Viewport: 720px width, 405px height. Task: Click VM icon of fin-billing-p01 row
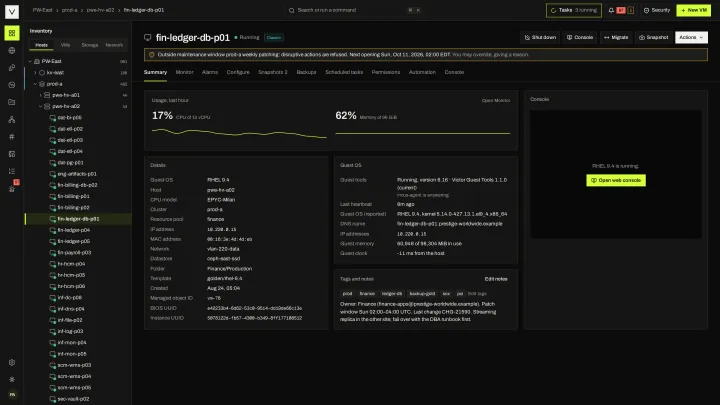pos(52,197)
